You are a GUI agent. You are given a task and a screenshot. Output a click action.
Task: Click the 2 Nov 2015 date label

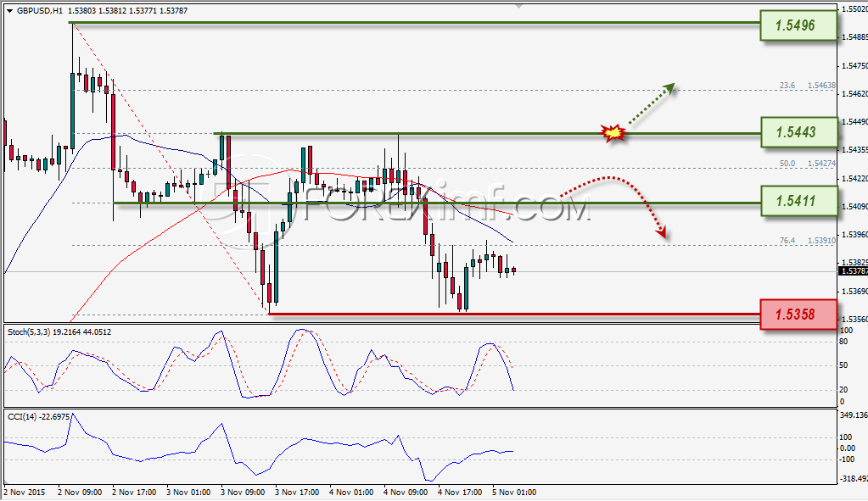point(25,493)
